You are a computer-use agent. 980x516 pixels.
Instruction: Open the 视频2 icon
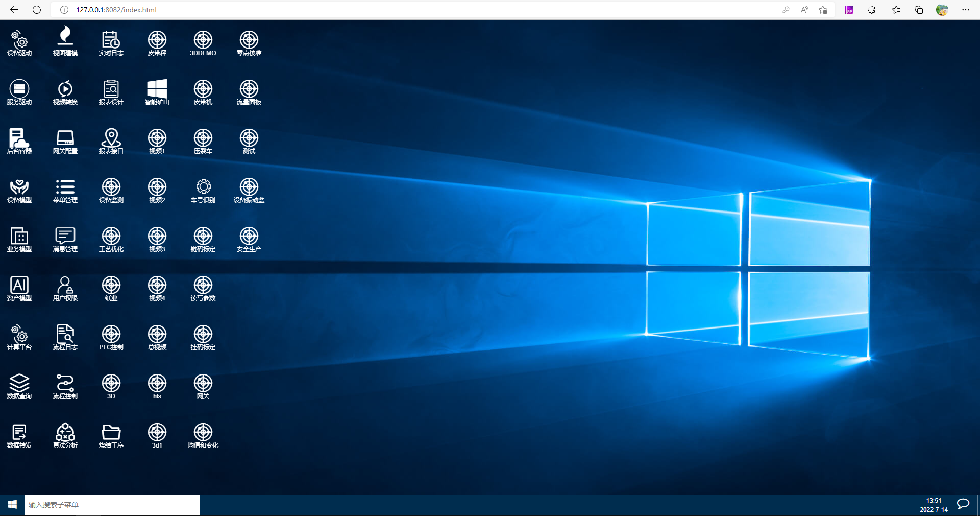point(157,190)
